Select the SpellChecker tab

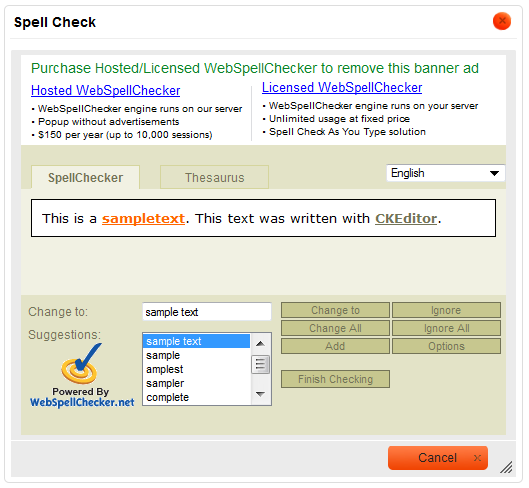85,178
